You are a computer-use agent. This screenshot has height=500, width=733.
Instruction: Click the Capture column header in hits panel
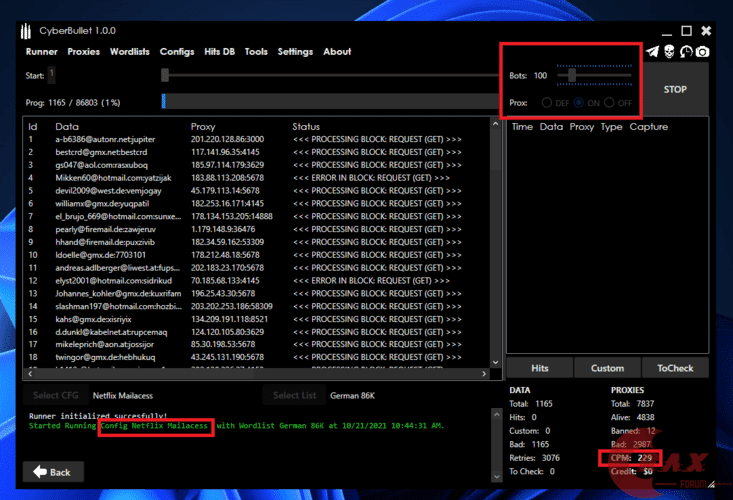(x=648, y=127)
